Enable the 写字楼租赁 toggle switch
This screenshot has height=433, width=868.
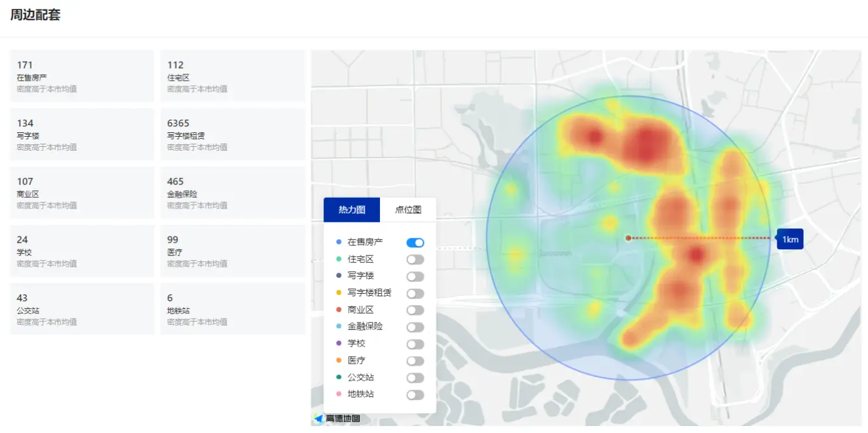pyautogui.click(x=415, y=294)
